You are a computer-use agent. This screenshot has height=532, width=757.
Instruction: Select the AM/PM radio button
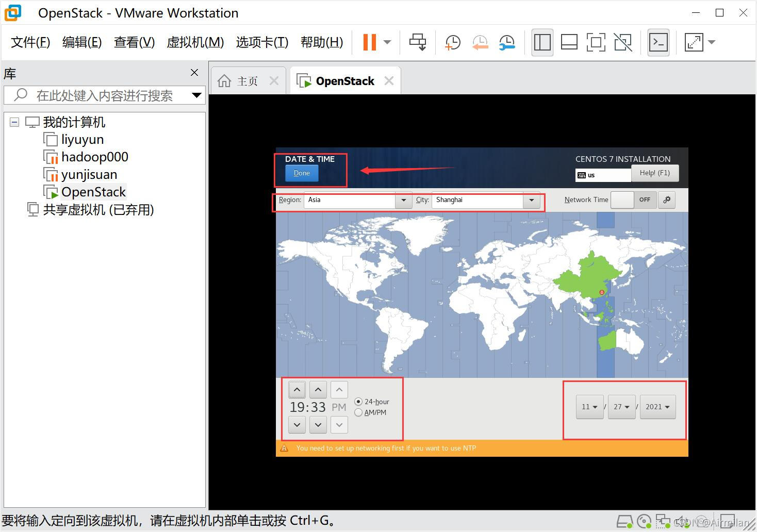pyautogui.click(x=358, y=412)
